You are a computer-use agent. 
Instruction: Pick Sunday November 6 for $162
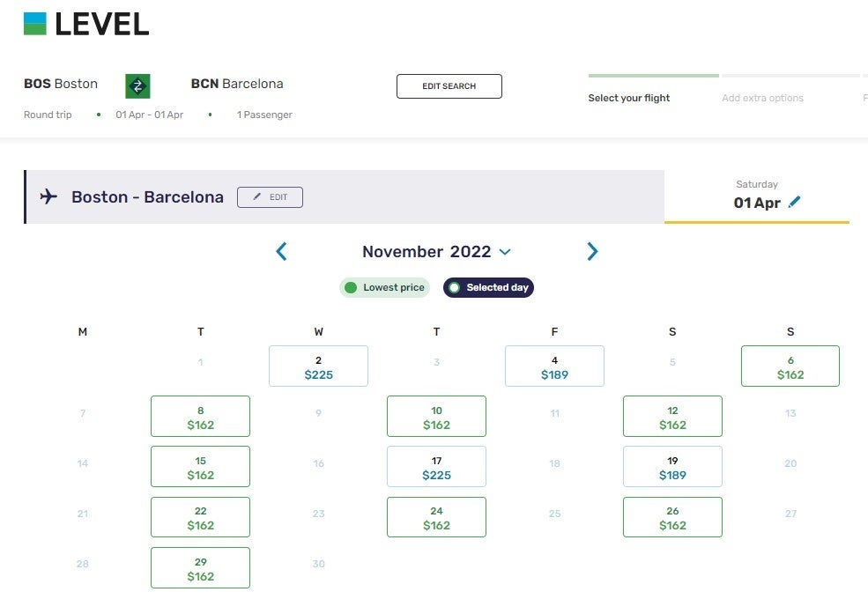[790, 366]
